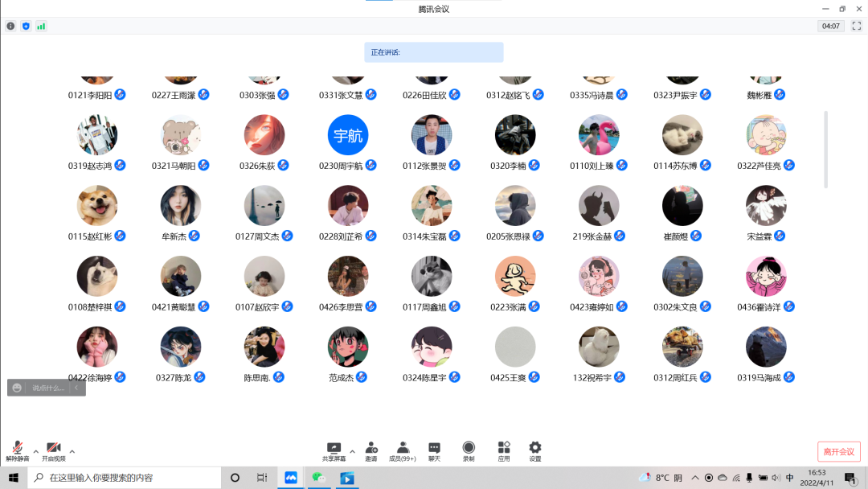This screenshot has width=868, height=489.
Task: Open 设置 settings gear
Action: (535, 450)
